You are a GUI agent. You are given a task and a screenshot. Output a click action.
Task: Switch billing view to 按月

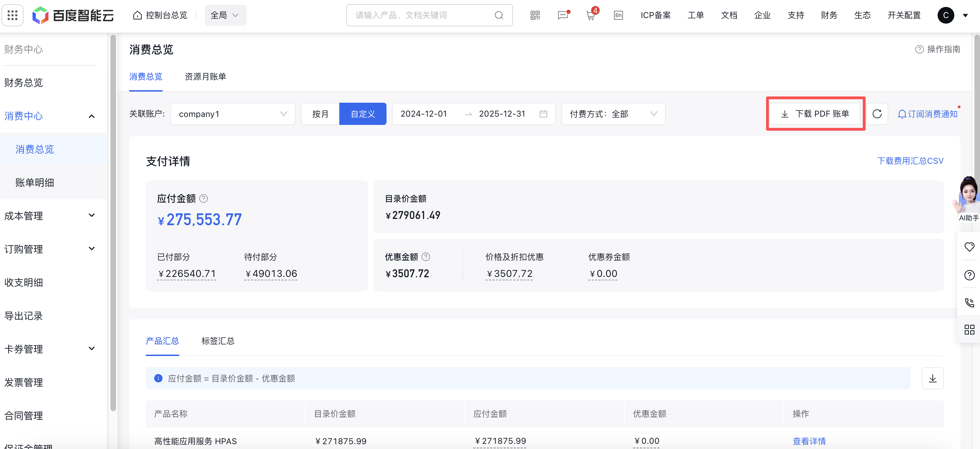tap(320, 114)
